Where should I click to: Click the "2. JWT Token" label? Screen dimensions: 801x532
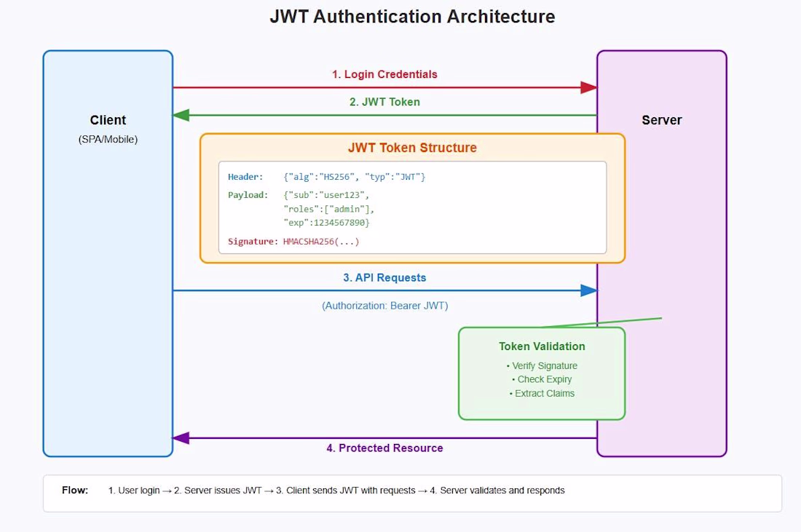point(384,102)
